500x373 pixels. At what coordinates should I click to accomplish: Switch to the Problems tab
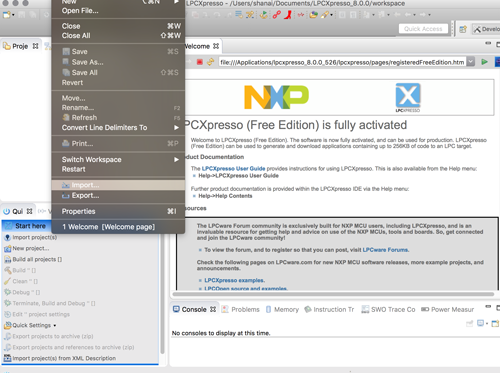click(241, 309)
